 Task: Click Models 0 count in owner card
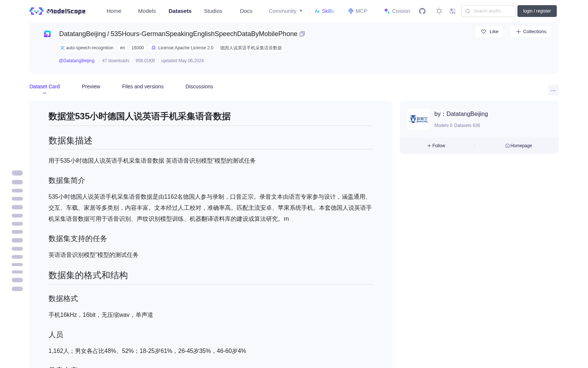point(443,125)
